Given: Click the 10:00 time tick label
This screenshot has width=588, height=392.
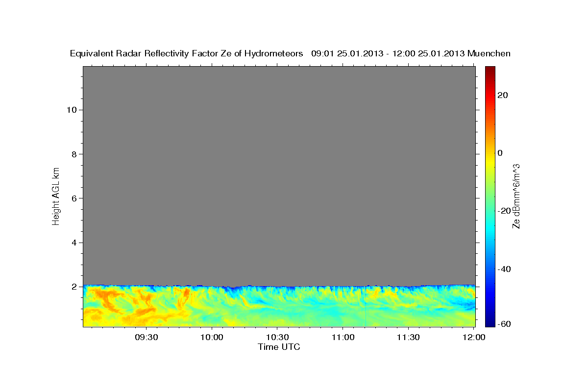Looking at the screenshot, I should point(212,337).
